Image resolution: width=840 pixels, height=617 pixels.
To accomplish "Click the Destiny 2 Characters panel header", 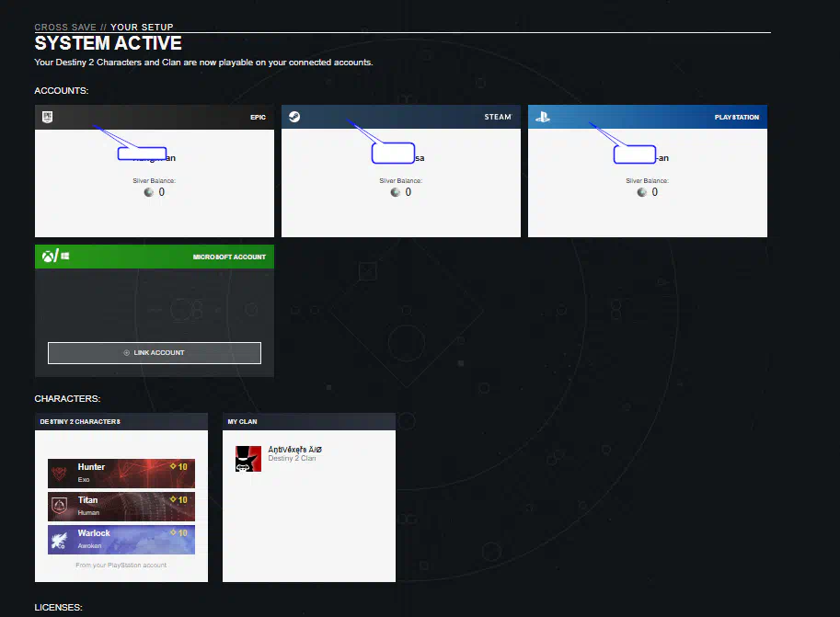I will point(80,421).
